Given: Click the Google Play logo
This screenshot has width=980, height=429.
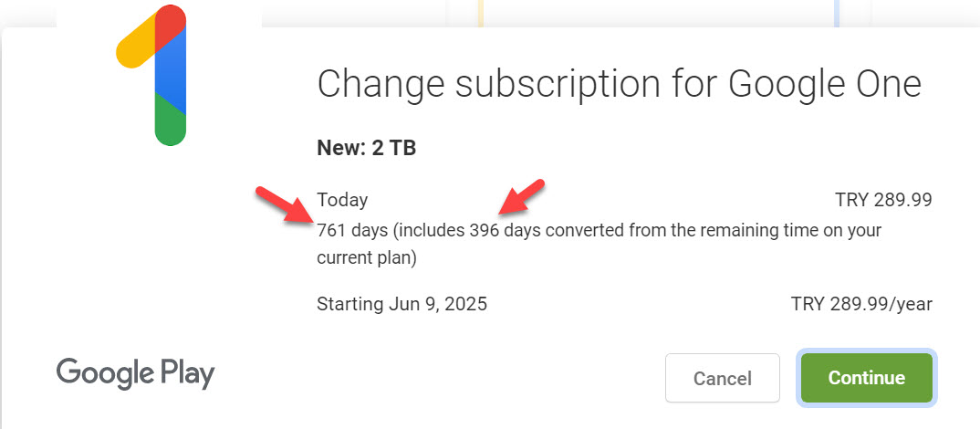Looking at the screenshot, I should (x=135, y=373).
